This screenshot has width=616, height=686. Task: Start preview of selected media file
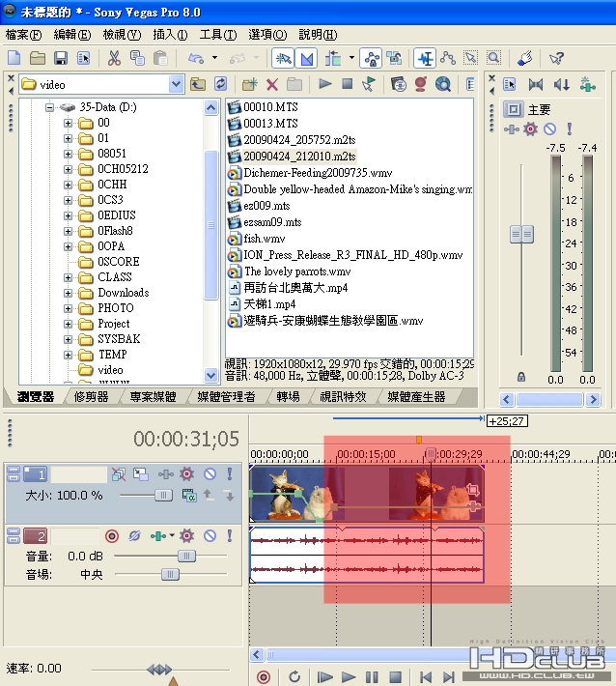pyautogui.click(x=324, y=83)
